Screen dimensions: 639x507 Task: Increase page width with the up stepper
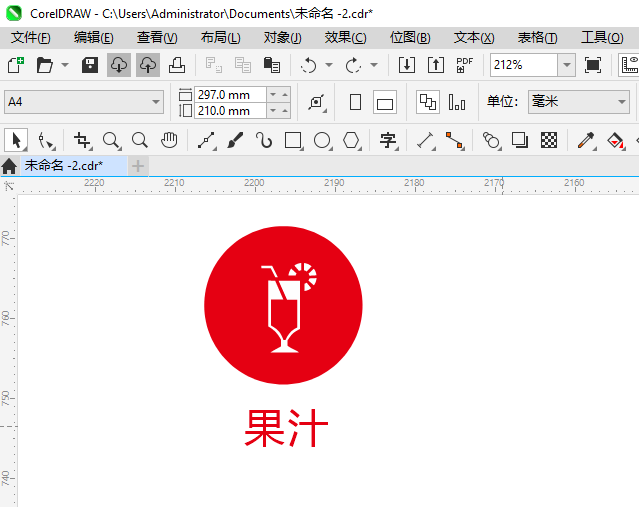[285, 95]
